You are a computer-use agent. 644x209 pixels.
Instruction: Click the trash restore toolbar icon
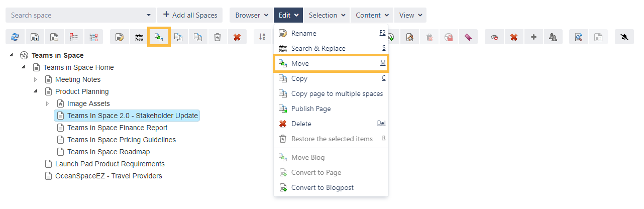click(217, 37)
